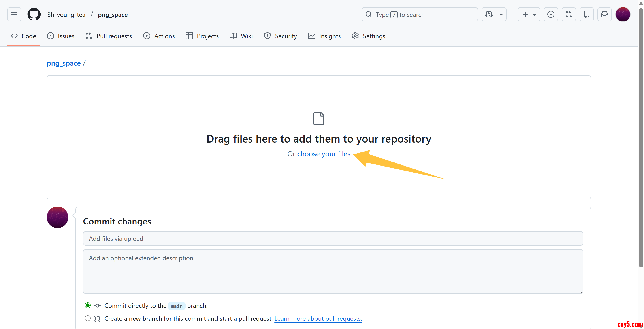Click the choose your files link
Image resolution: width=644 pixels, height=329 pixels.
(324, 154)
